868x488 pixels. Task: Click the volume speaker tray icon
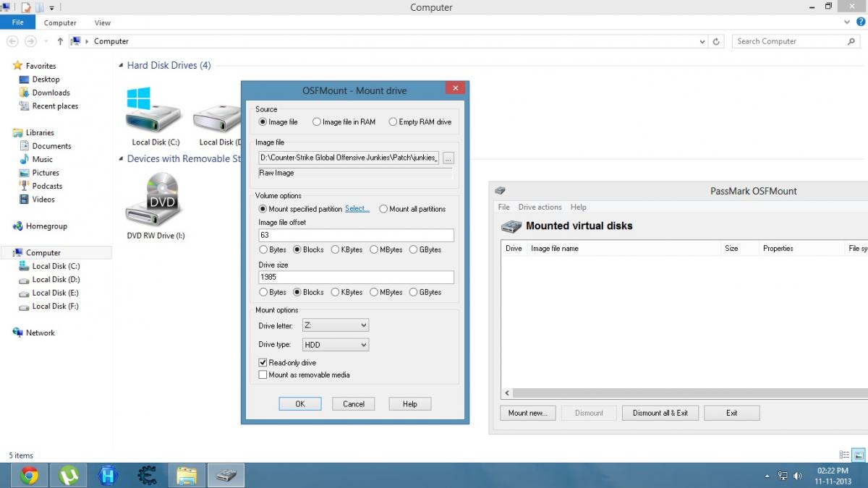coord(798,476)
